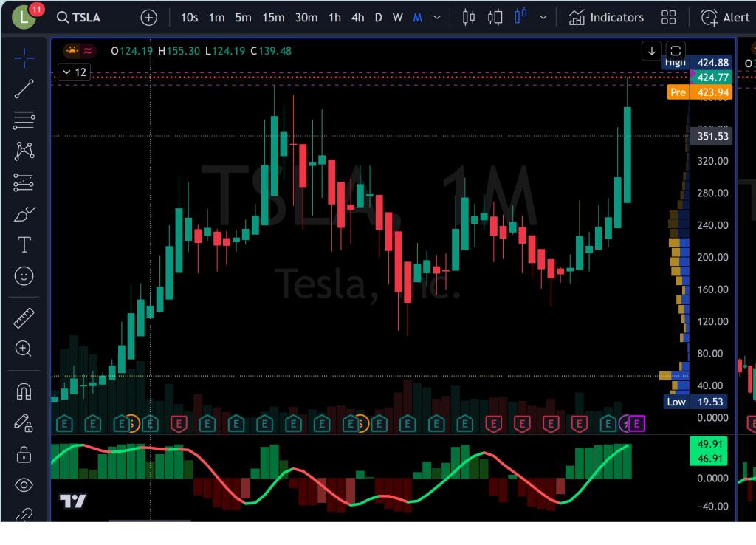Click the down-arrow button above the price axis

pos(651,51)
